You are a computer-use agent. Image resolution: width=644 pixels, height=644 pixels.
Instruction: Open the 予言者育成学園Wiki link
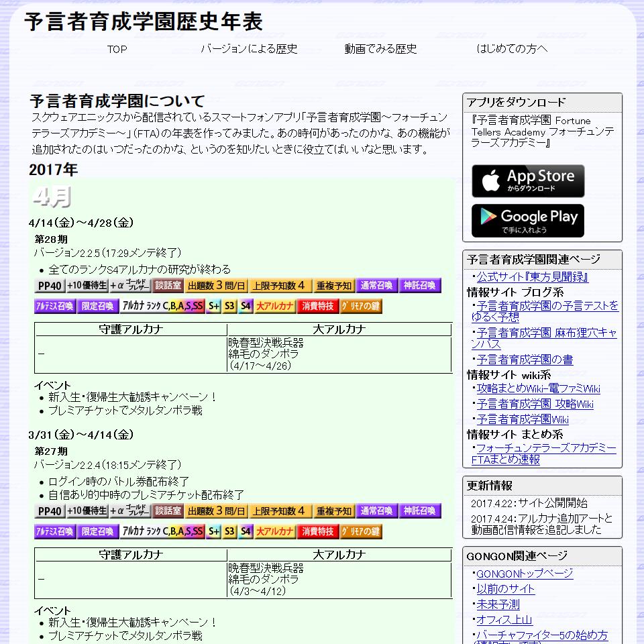click(523, 419)
